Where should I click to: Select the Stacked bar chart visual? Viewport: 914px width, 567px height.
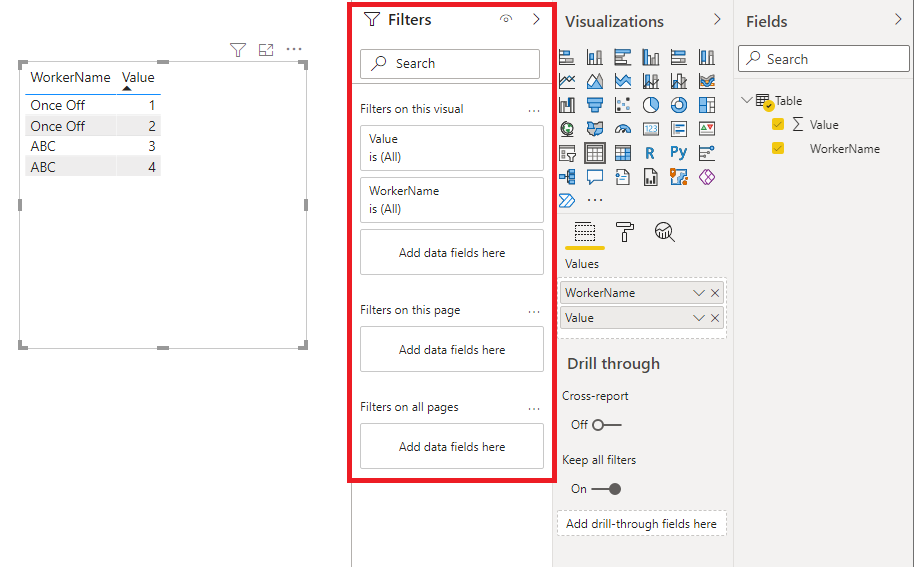tap(567, 57)
